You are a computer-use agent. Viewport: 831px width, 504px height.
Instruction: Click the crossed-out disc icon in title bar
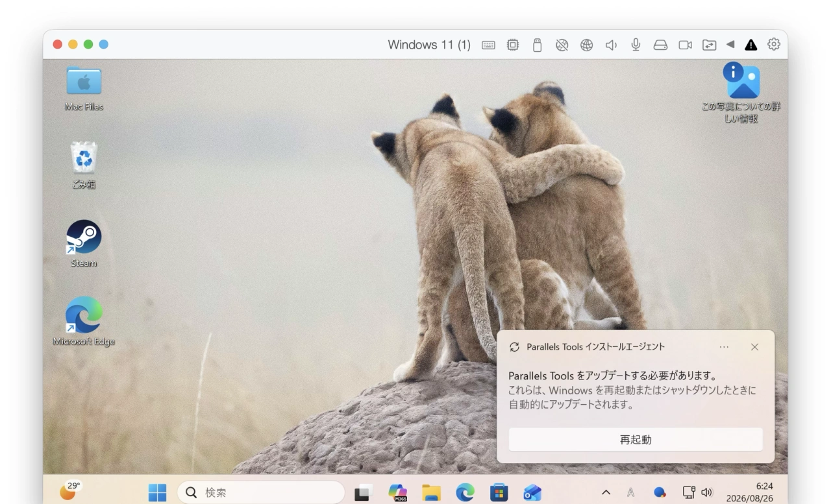click(562, 45)
